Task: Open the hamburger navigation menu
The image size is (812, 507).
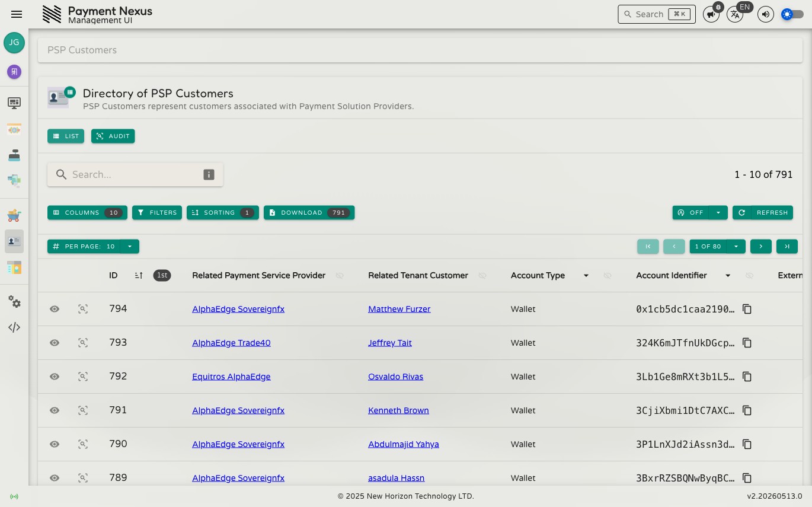Action: [17, 14]
